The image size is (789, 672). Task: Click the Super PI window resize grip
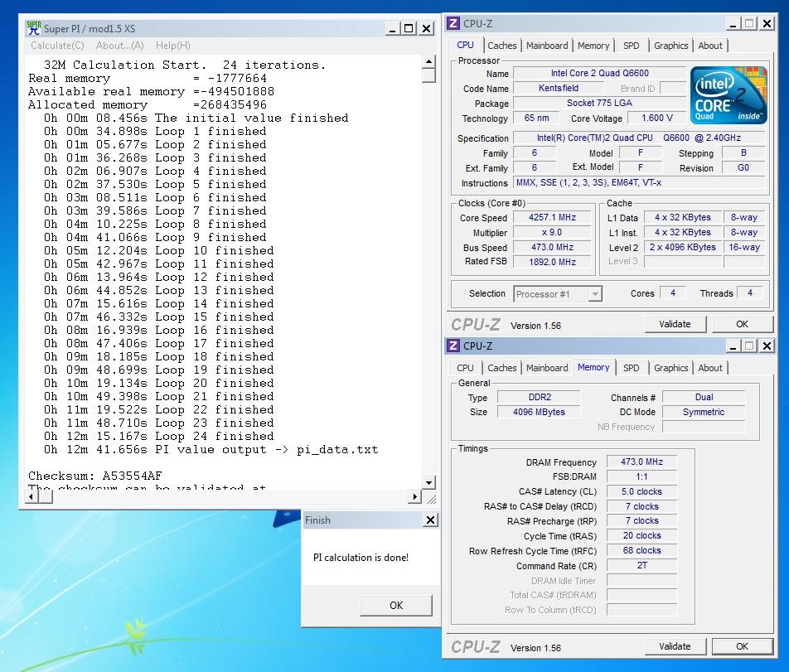(x=432, y=498)
